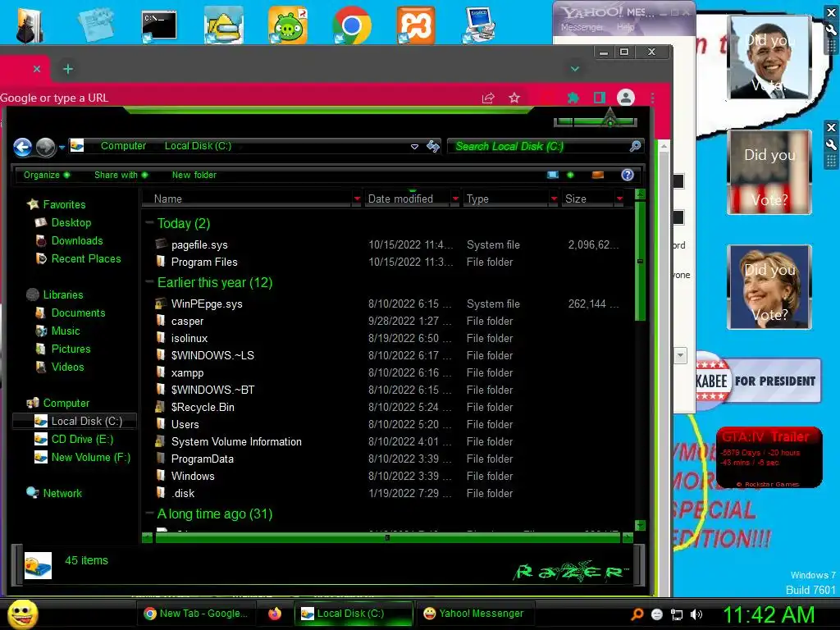Image resolution: width=840 pixels, height=630 pixels.
Task: Expand the address bar history dropdown
Action: tap(414, 146)
